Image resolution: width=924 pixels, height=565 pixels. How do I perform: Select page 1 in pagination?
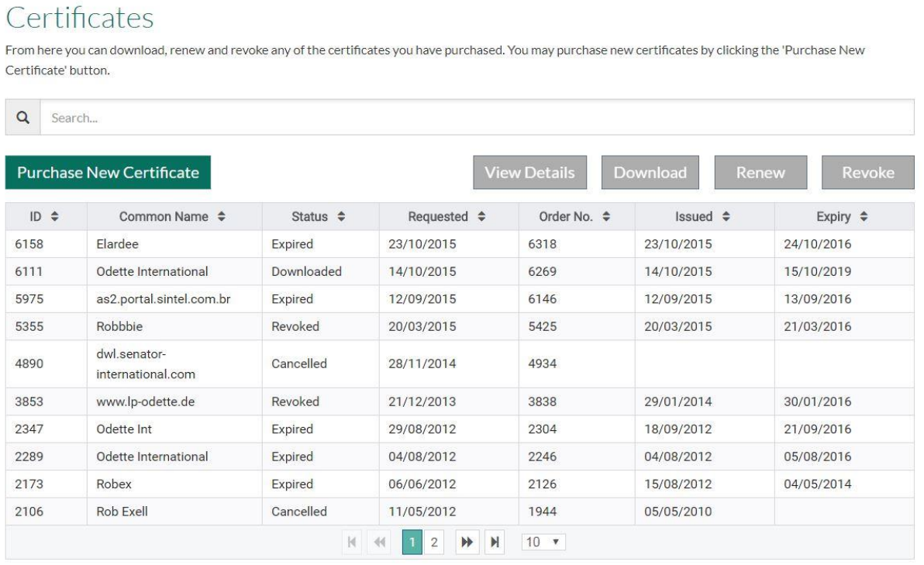coord(412,542)
